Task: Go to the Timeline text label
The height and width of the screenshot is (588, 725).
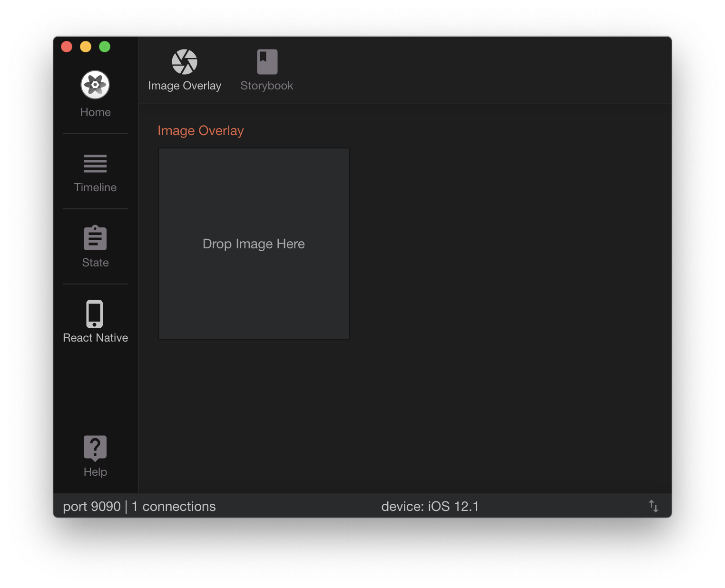Action: tap(95, 187)
